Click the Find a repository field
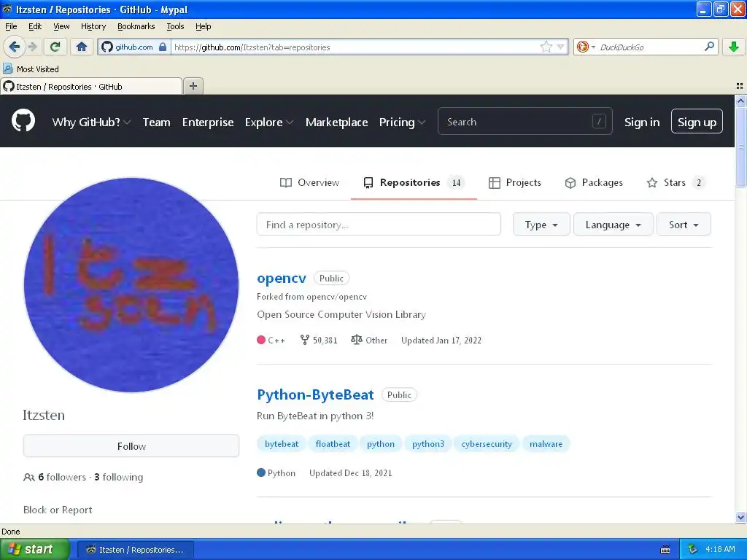 379,225
